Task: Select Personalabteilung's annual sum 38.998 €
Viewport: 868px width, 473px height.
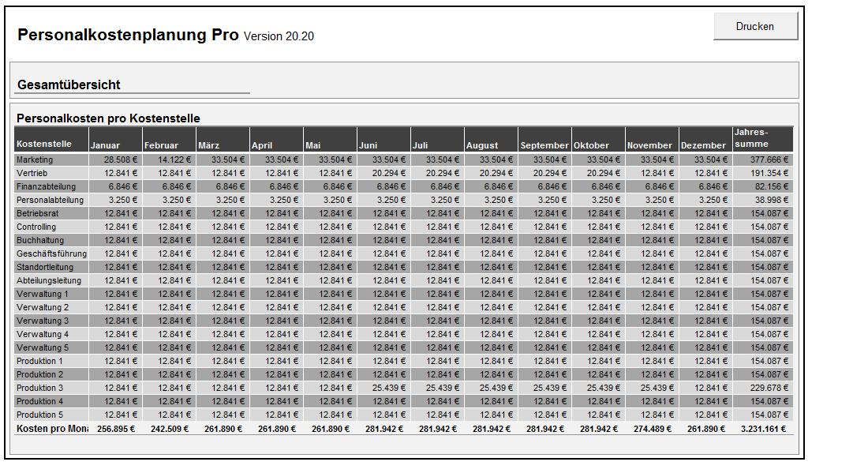Action: pos(769,200)
